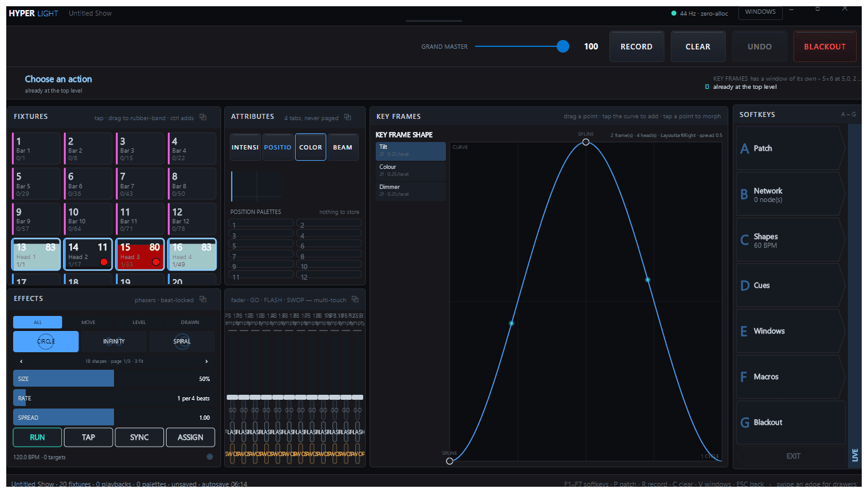Select the Infinity shape effect
Screen dimensions: 868x493
(x=114, y=342)
